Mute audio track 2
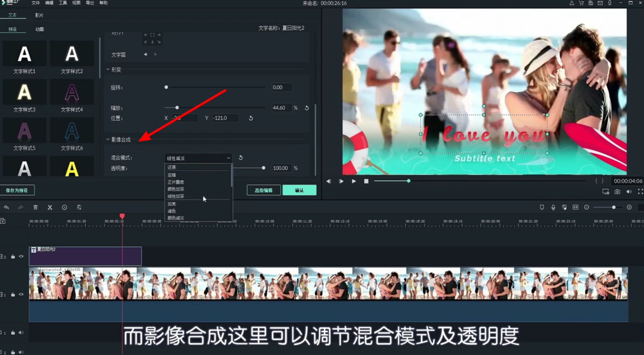This screenshot has height=355, width=644. tap(21, 352)
